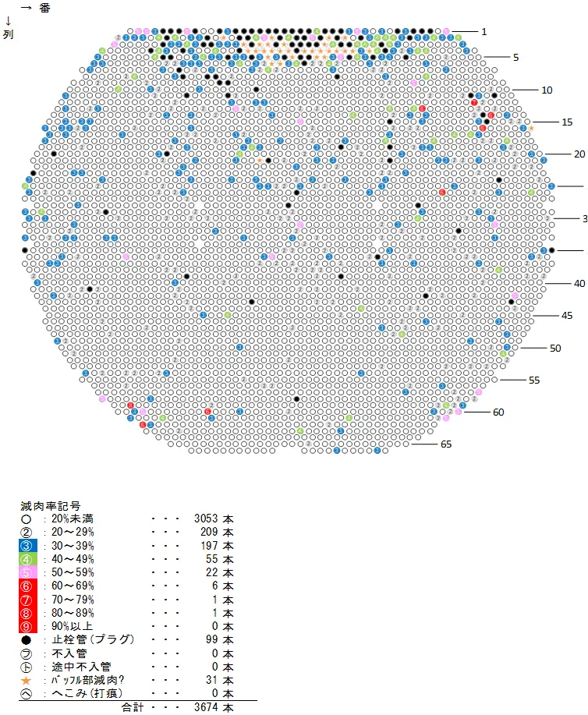Click the circled フ symbol for 不入管
Image resolution: width=588 pixels, height=715 pixels.
27,653
